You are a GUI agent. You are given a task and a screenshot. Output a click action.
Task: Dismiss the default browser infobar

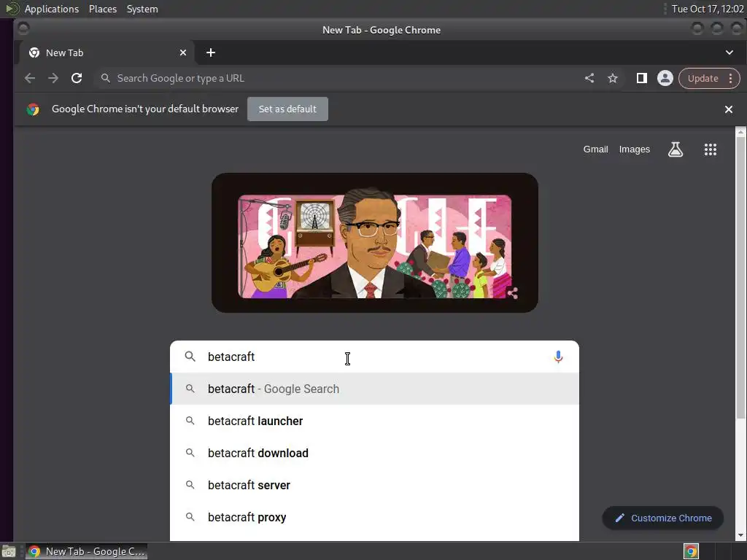(x=729, y=109)
